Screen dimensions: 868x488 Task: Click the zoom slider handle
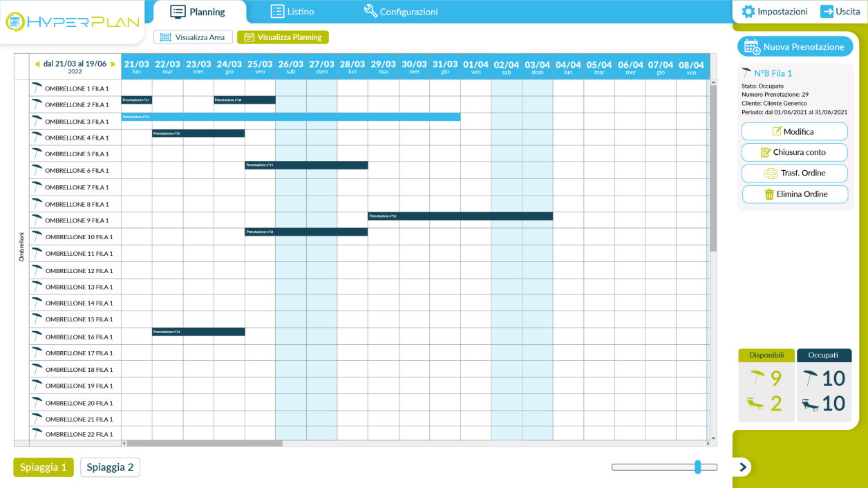tap(697, 467)
